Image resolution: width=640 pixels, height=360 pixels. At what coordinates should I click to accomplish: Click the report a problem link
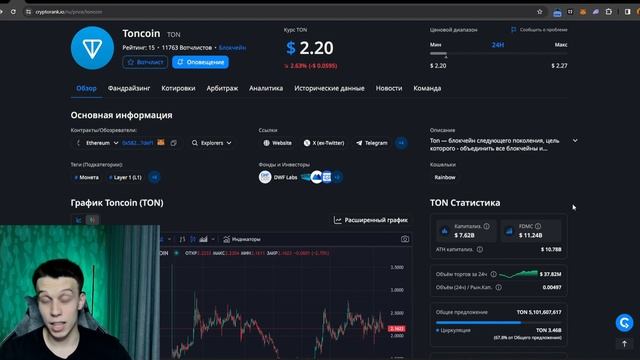539,29
